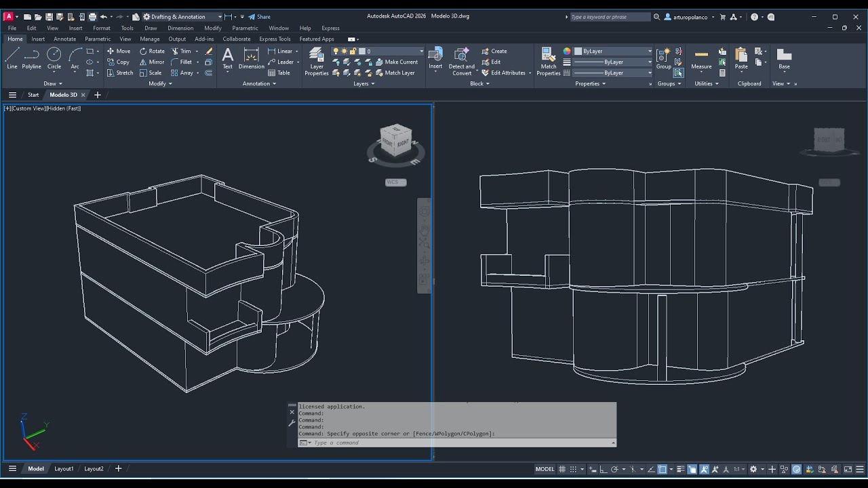Click the keyword search field

tap(610, 16)
